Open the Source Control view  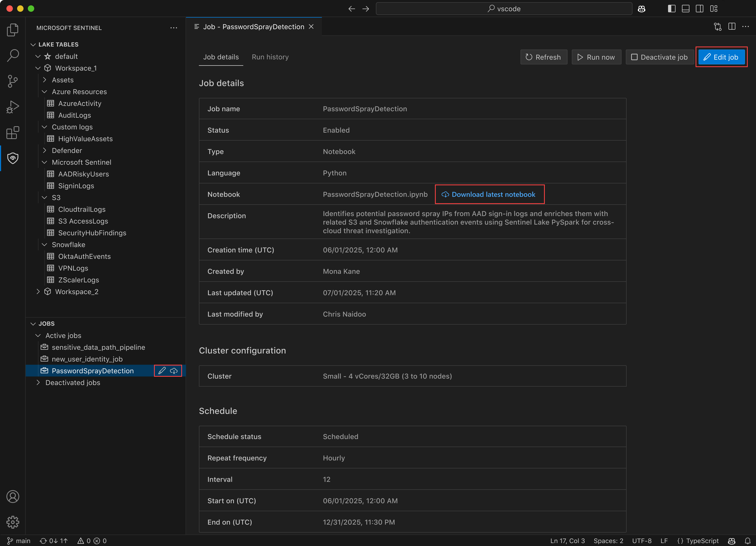coord(13,81)
